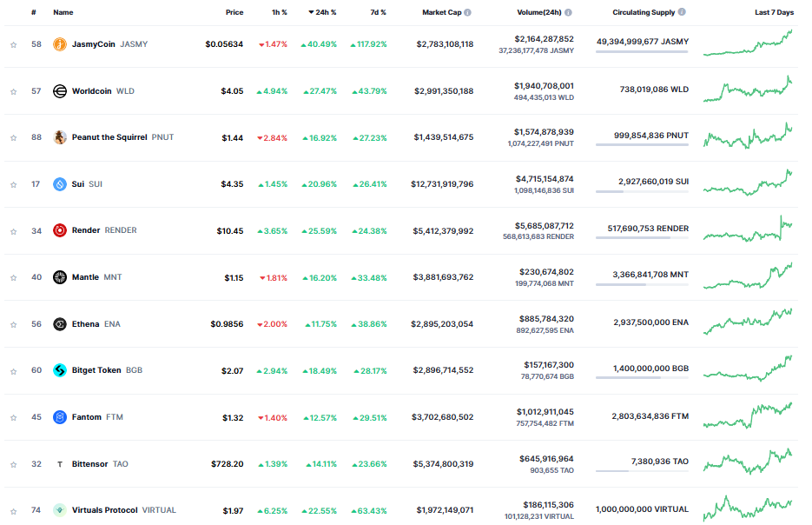Screen dimensions: 812x525
Task: Toggle the Bittensor watchlist star
Action: pyautogui.click(x=14, y=464)
